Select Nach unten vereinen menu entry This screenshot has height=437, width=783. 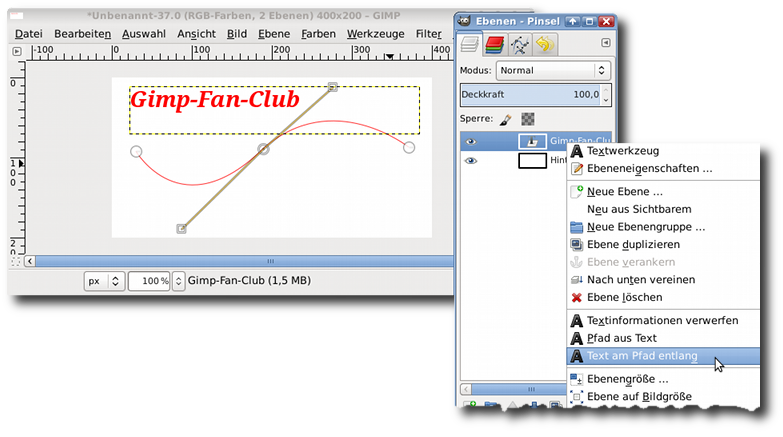[x=663, y=280]
